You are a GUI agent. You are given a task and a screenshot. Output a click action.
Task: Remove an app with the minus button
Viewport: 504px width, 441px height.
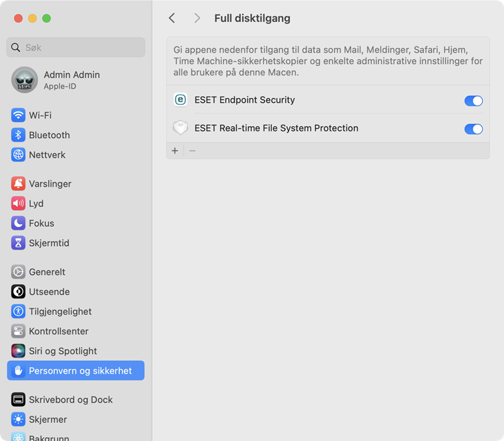click(192, 151)
